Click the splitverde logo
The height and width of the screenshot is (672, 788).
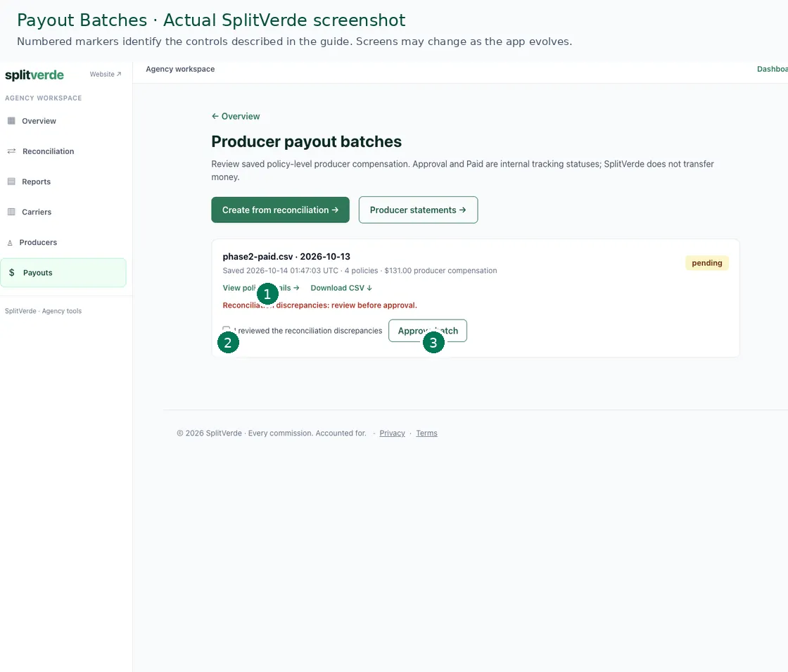[34, 75]
